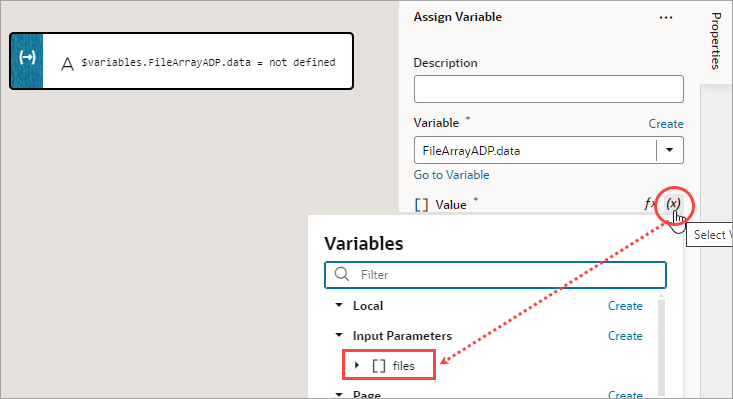The width and height of the screenshot is (733, 399).
Task: Collapse the Page section
Action: pyautogui.click(x=339, y=395)
